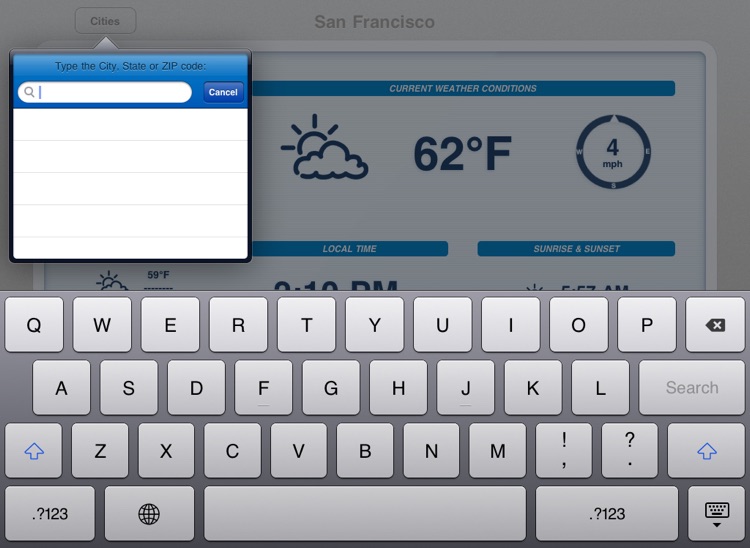Screen dimensions: 750x548
Task: Tap the magnifier icon in search field
Action: point(29,92)
